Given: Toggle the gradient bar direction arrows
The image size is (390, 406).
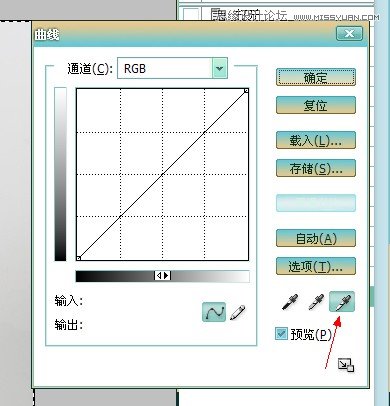Looking at the screenshot, I should click(163, 276).
